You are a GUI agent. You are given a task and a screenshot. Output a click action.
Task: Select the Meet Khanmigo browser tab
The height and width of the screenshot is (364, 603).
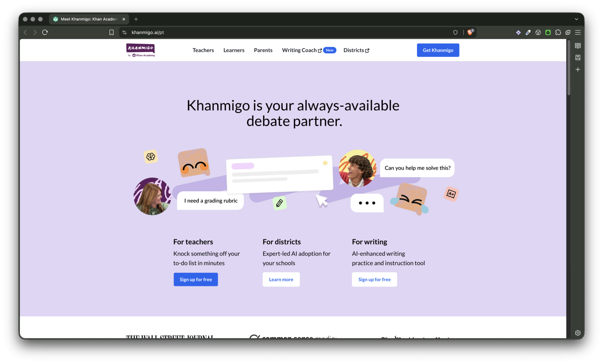tap(89, 19)
